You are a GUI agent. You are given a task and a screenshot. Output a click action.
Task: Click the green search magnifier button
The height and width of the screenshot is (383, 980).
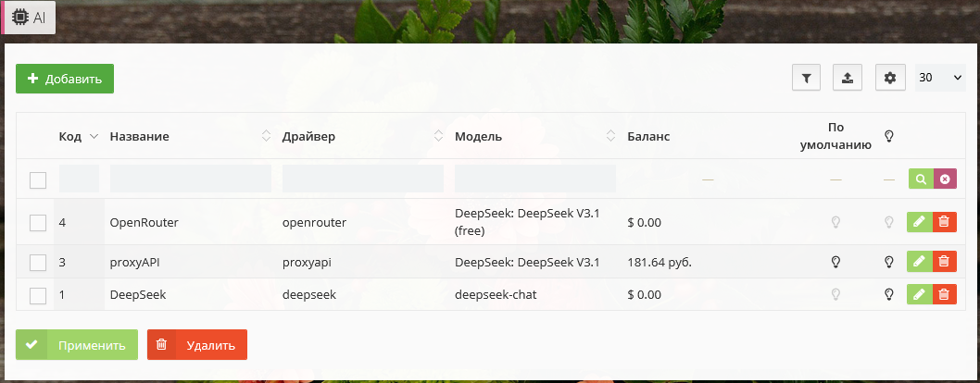tap(921, 179)
